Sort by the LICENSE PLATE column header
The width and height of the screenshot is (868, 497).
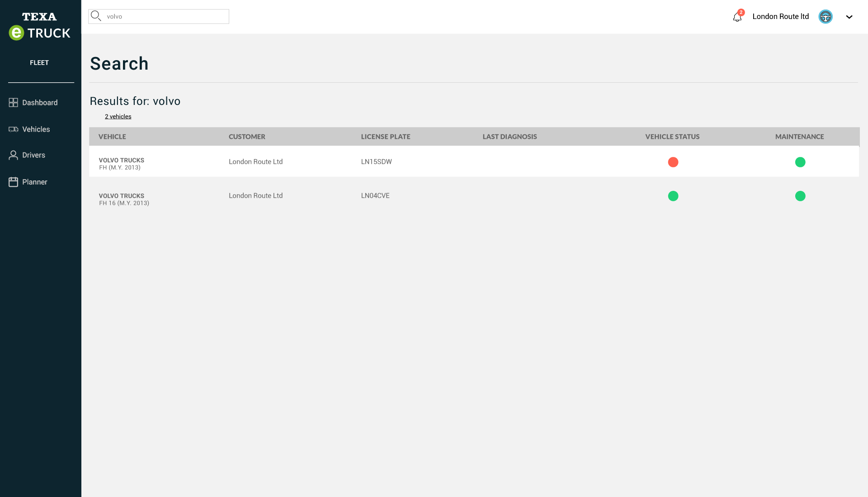pos(386,137)
